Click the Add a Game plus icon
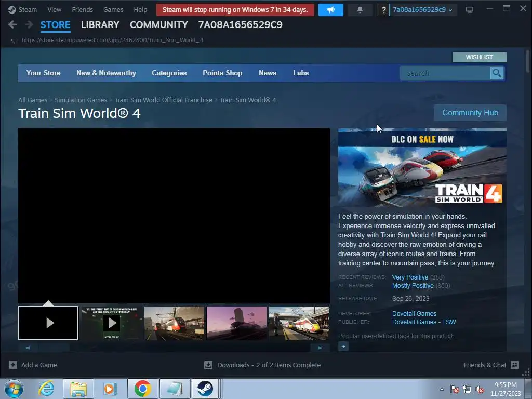 (13, 365)
